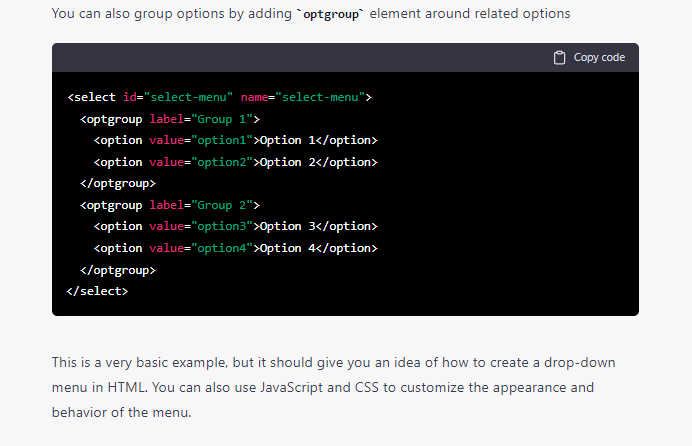
Task: Click the line "behavior of the menu."
Action: tap(121, 412)
